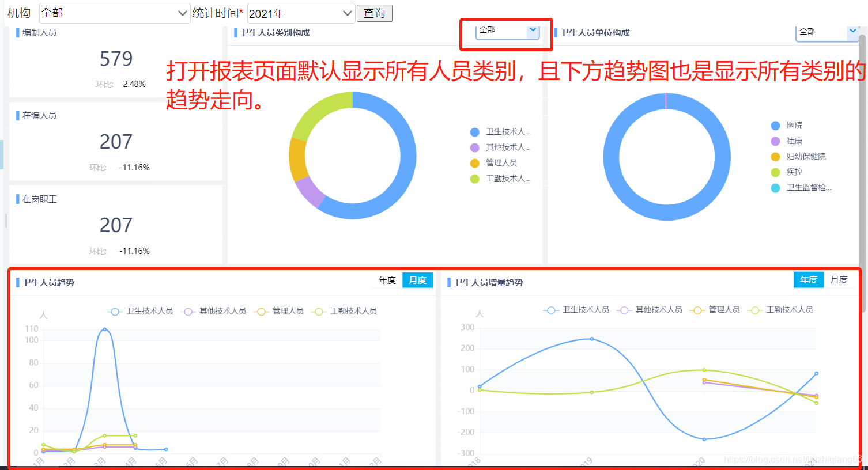Toggle 疾控 legend in unit donut chart
Viewport: 868px width, 470px height.
click(x=787, y=172)
